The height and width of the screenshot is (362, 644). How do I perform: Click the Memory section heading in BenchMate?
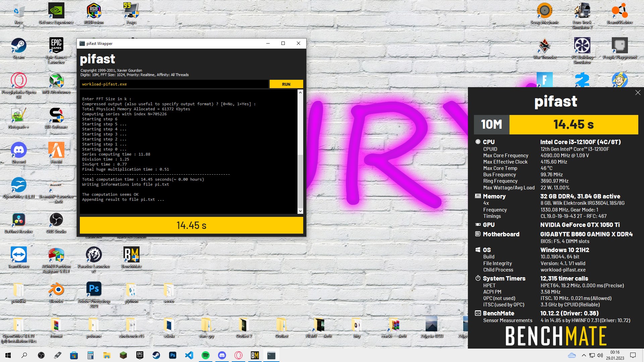[494, 196]
